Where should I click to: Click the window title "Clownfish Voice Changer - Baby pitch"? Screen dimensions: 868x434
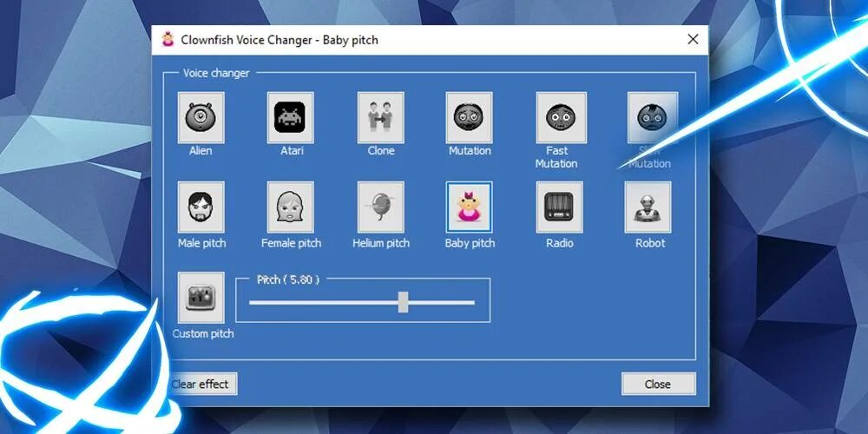pyautogui.click(x=279, y=40)
